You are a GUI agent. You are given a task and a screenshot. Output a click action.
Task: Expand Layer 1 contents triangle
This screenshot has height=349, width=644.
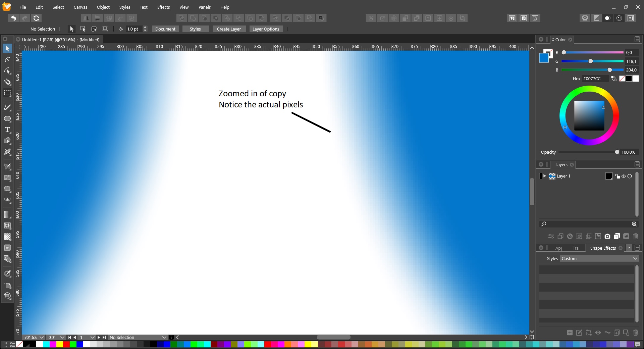545,176
